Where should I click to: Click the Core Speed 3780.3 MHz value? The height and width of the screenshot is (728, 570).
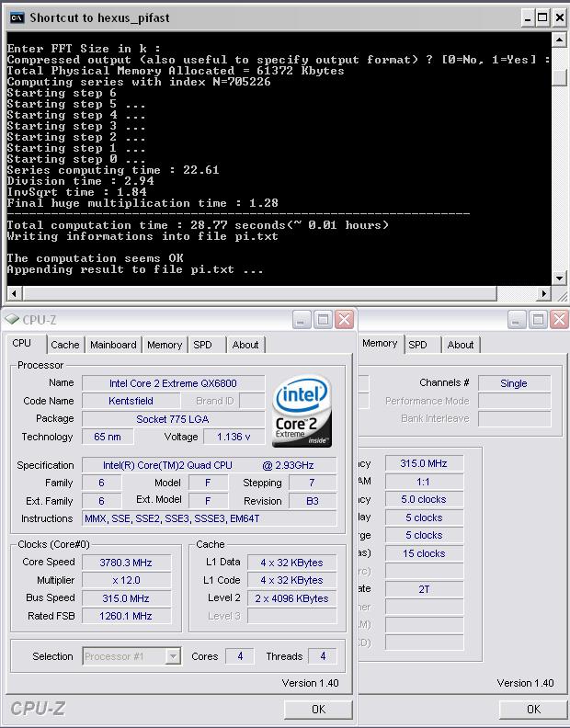pyautogui.click(x=126, y=563)
